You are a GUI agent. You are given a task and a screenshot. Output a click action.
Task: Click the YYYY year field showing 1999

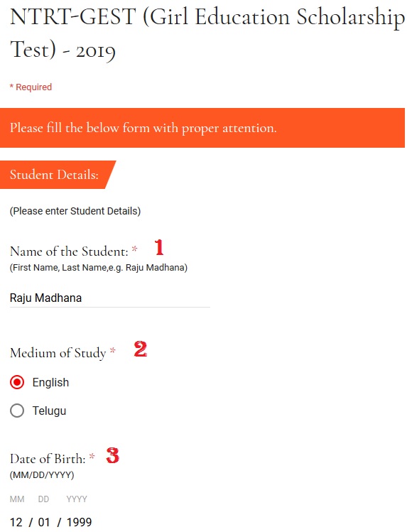click(79, 522)
